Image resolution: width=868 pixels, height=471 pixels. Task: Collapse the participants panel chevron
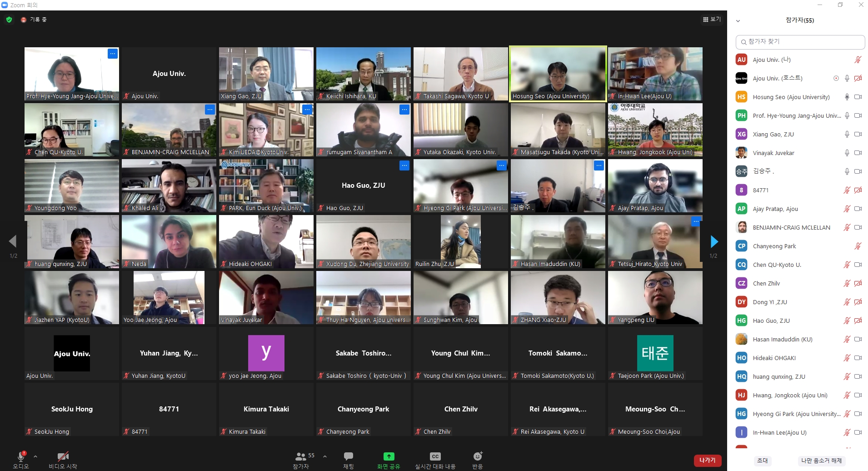tap(738, 20)
